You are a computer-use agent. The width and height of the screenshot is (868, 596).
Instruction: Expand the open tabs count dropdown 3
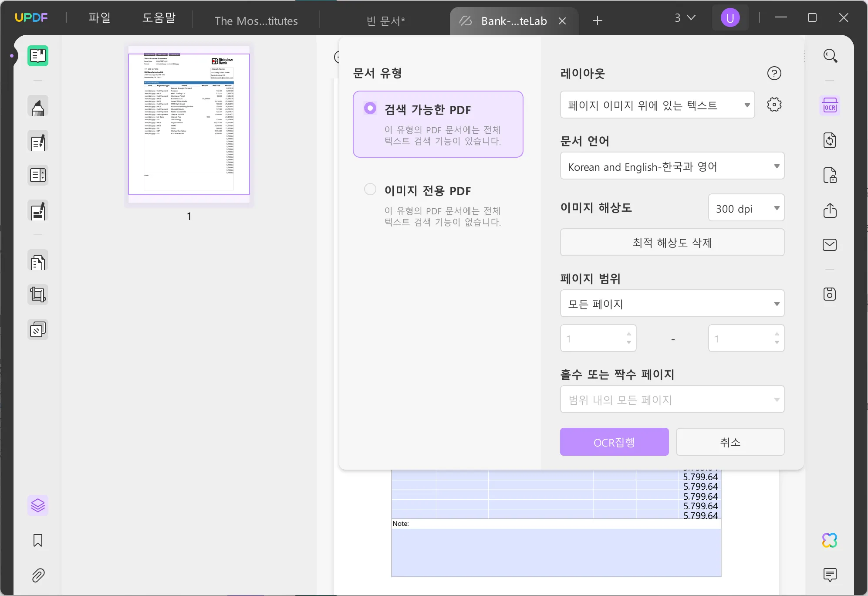(685, 18)
